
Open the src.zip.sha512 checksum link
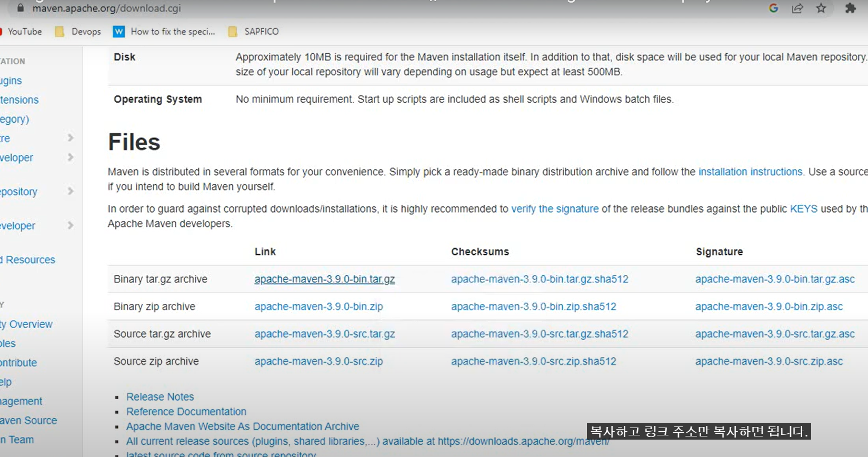(x=533, y=361)
